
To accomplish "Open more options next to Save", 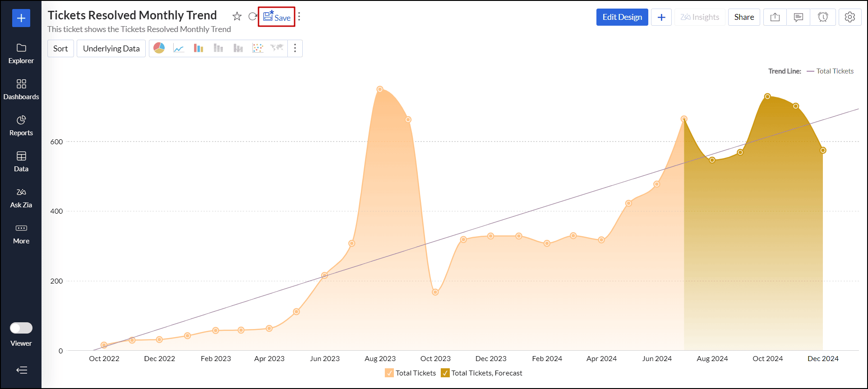I will (299, 17).
